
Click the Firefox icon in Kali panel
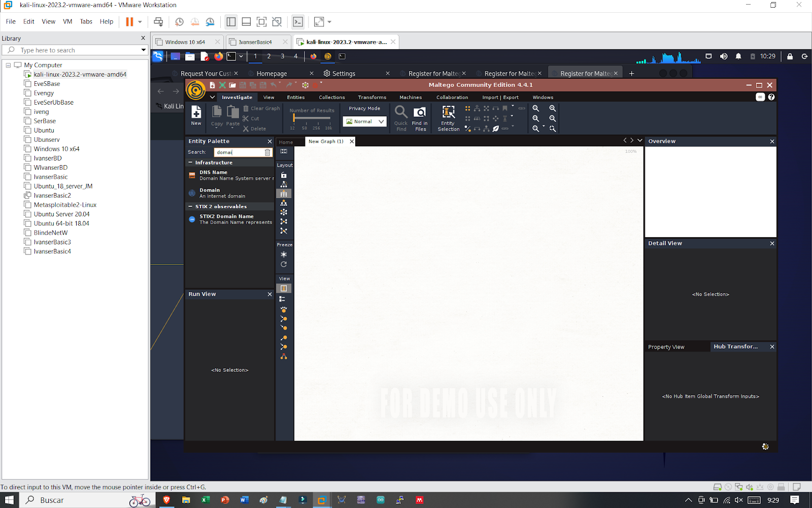click(x=219, y=56)
